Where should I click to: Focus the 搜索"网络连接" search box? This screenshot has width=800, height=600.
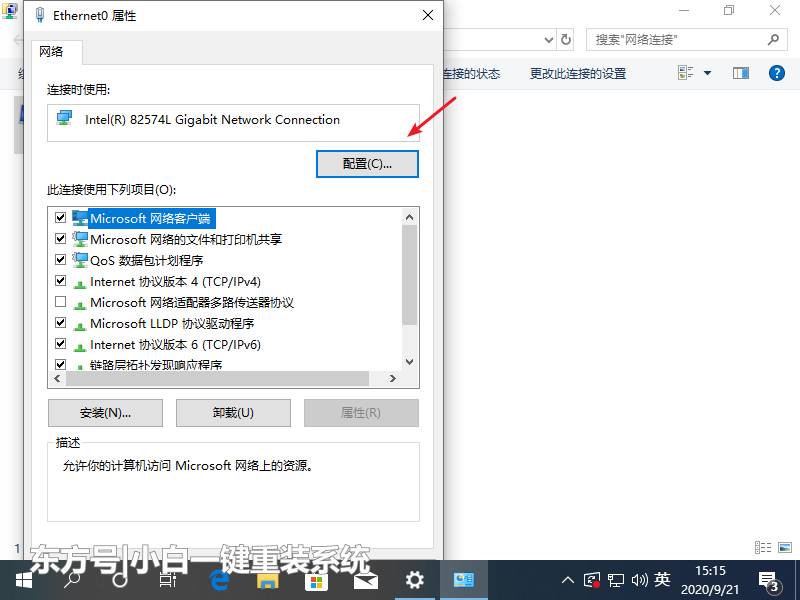[685, 39]
